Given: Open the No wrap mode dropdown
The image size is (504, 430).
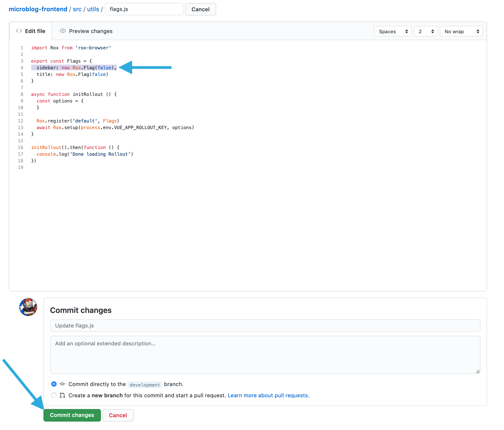Looking at the screenshot, I should pos(461,31).
